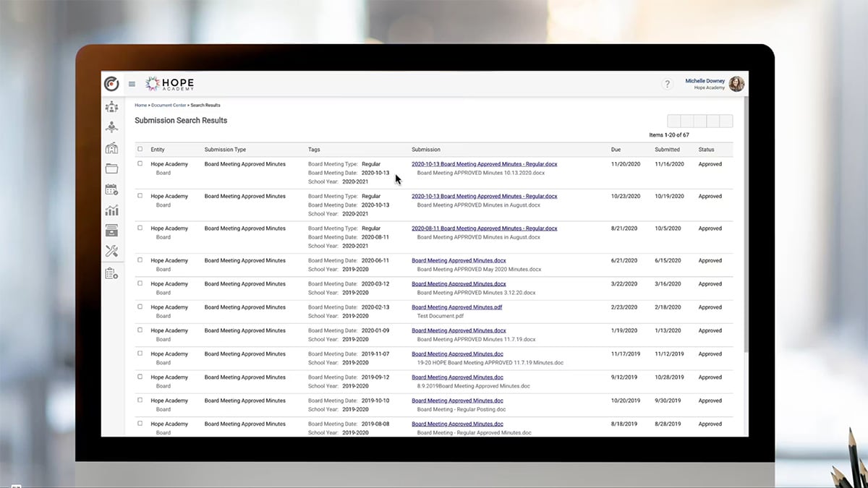Open the Board Meeting Approved Minutes.pdf link

tap(456, 307)
